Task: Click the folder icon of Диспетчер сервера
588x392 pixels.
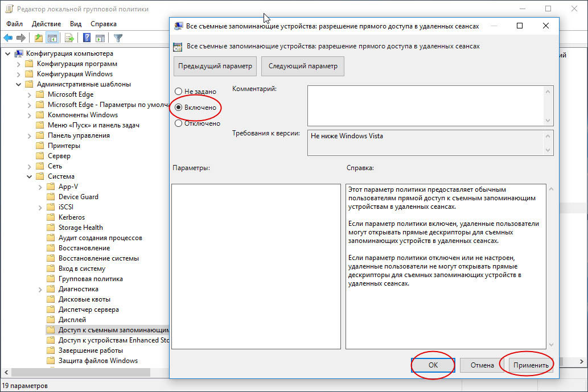Action: pyautogui.click(x=51, y=309)
